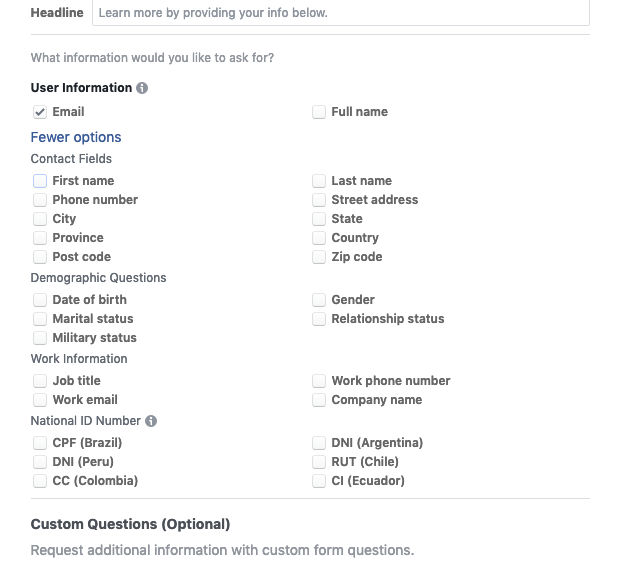This screenshot has width=618, height=563.
Task: Select the Country checkbox
Action: [x=319, y=238]
